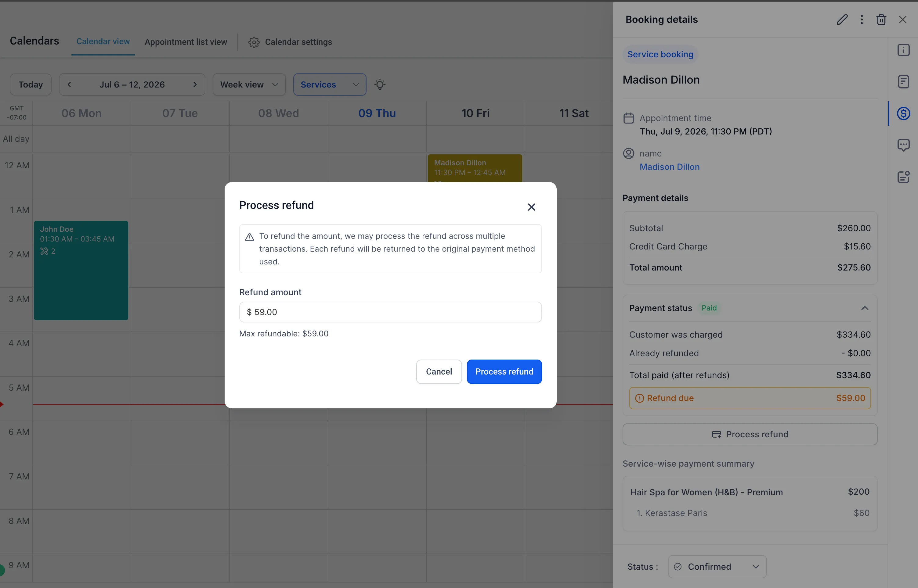
Task: Select the payment dollar icon in sidebar
Action: click(x=903, y=113)
